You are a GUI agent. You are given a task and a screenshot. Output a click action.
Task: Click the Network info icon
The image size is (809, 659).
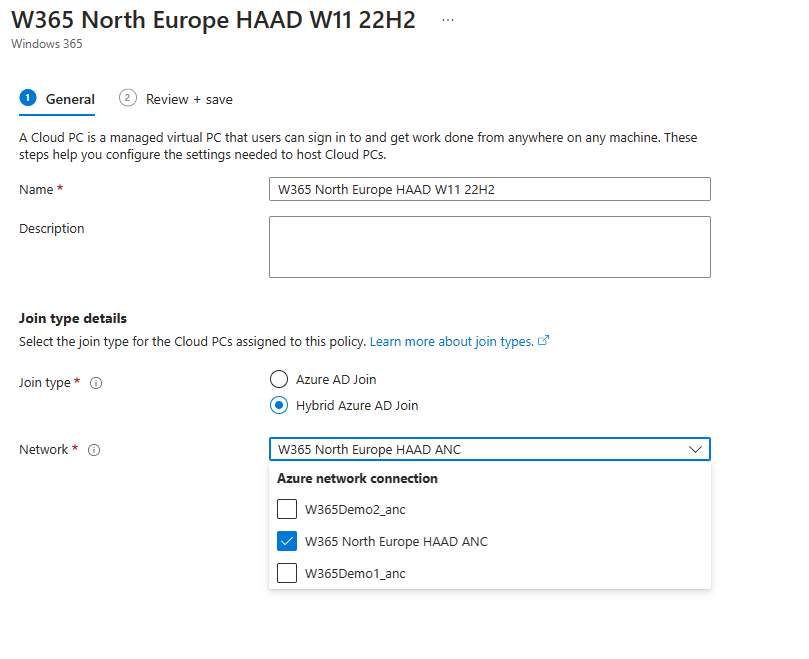(94, 450)
